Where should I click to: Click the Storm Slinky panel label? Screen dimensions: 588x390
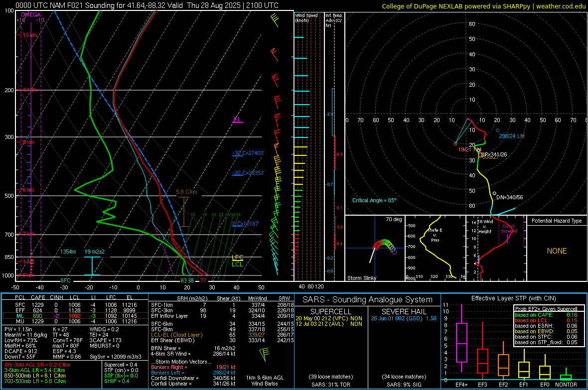point(362,278)
